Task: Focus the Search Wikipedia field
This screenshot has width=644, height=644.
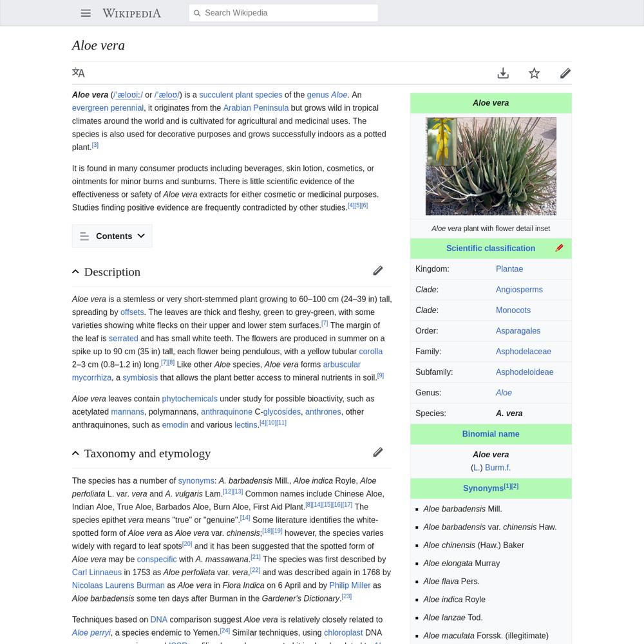Action: [x=283, y=13]
